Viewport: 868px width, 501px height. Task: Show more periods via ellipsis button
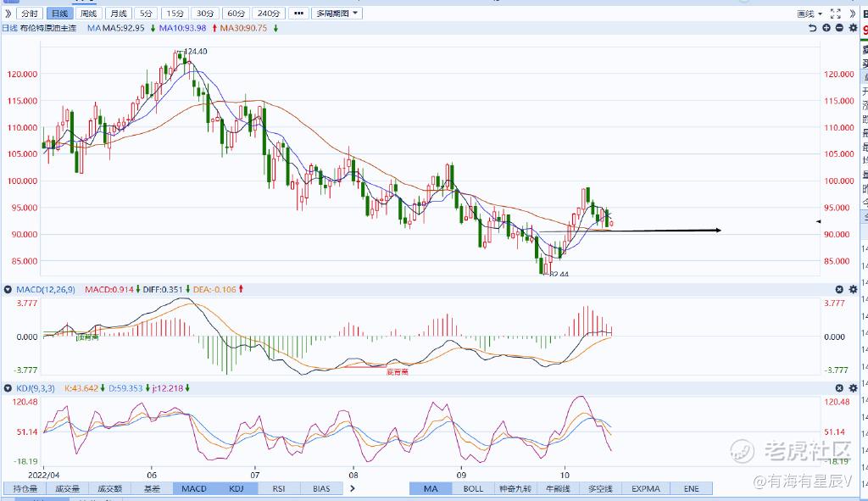(x=298, y=14)
